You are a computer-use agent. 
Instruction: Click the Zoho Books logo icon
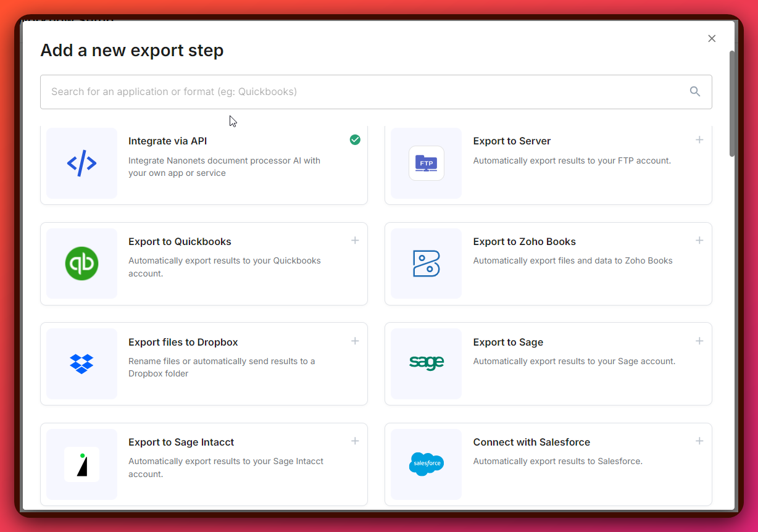click(x=426, y=264)
